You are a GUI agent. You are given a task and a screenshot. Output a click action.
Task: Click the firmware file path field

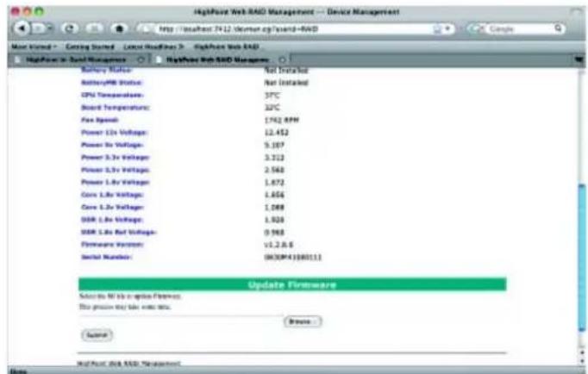tap(181, 321)
